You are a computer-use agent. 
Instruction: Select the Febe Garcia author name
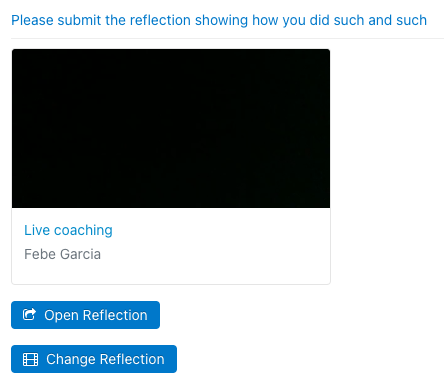(x=62, y=254)
